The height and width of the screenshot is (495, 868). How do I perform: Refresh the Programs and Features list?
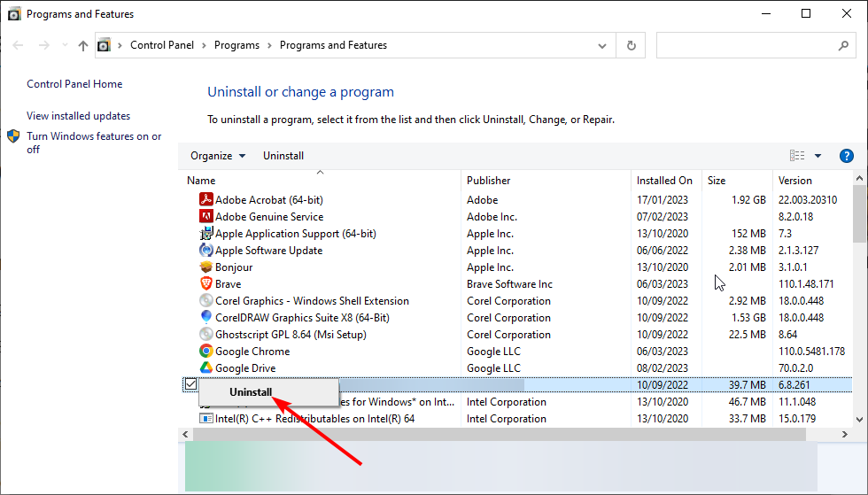pyautogui.click(x=631, y=45)
